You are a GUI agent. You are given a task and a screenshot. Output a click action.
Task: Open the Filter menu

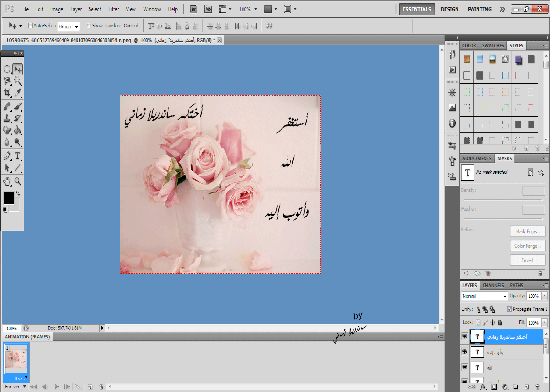pyautogui.click(x=113, y=9)
